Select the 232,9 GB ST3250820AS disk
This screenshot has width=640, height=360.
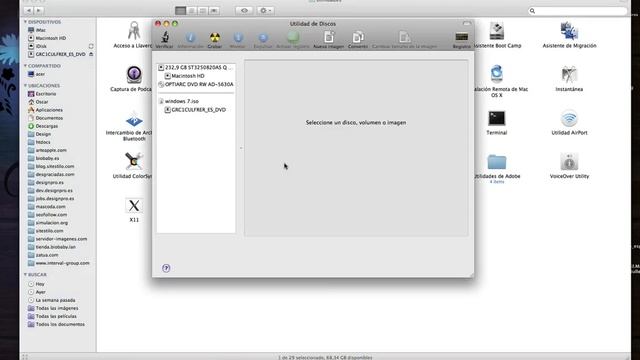(x=195, y=67)
